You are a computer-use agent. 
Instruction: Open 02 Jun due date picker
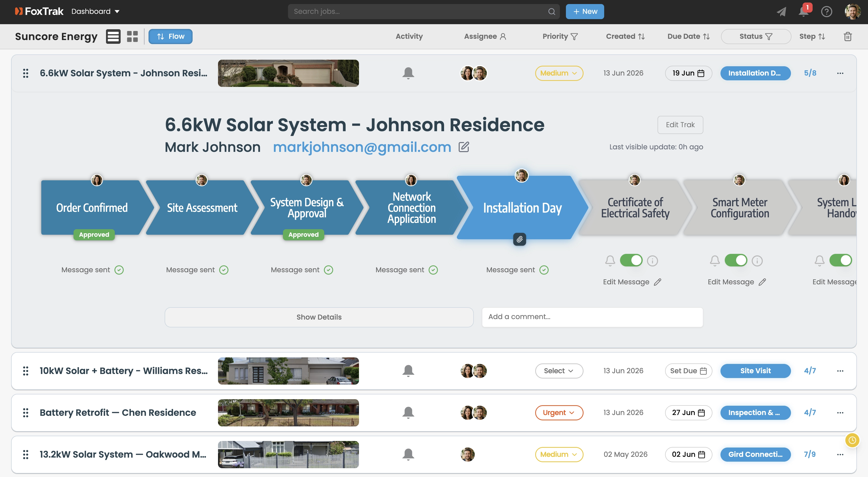coord(689,454)
